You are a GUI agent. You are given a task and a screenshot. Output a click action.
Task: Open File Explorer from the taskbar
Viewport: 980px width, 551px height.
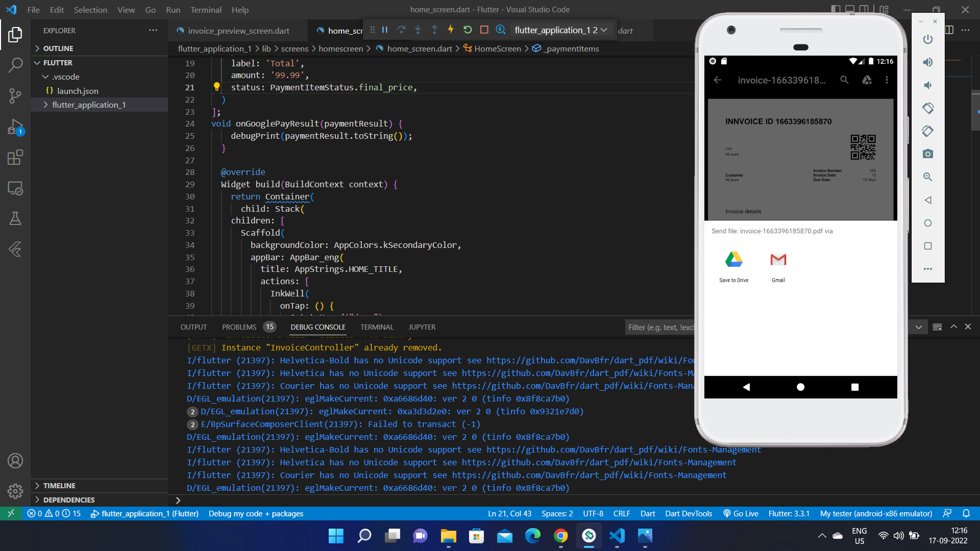449,536
